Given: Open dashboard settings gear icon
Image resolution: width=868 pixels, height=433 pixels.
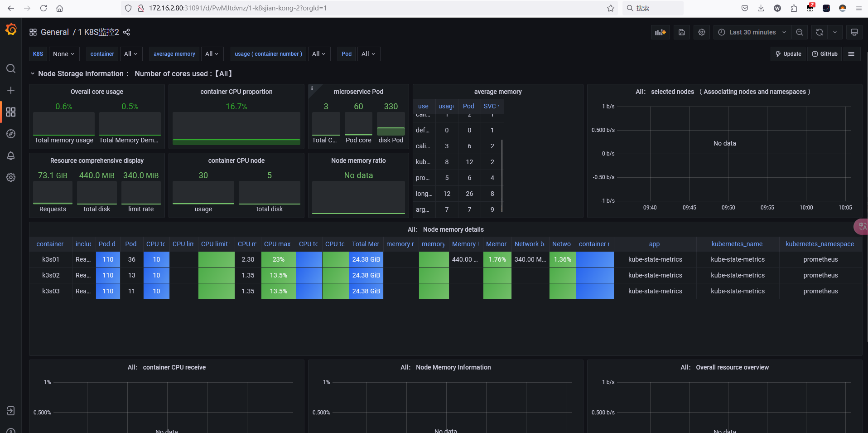Looking at the screenshot, I should pyautogui.click(x=701, y=32).
